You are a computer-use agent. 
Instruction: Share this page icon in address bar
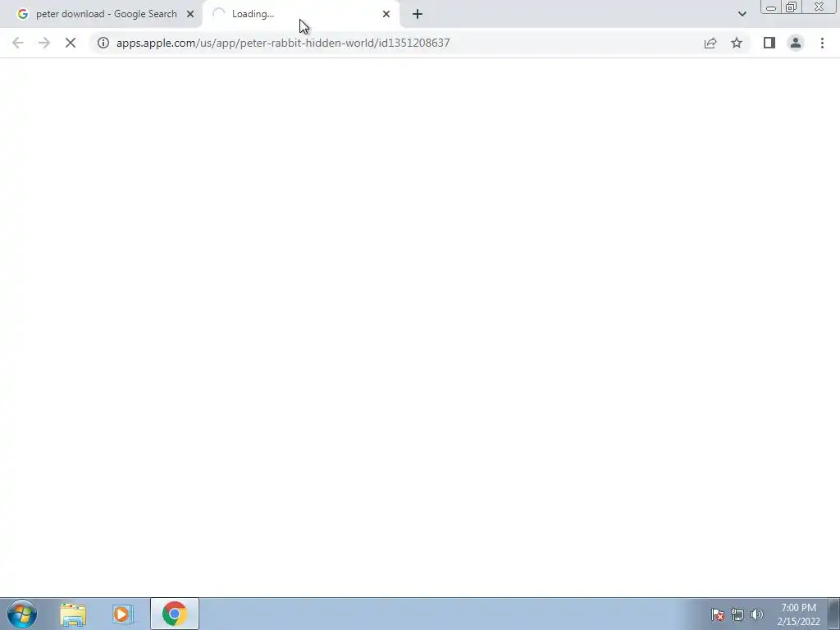tap(710, 43)
